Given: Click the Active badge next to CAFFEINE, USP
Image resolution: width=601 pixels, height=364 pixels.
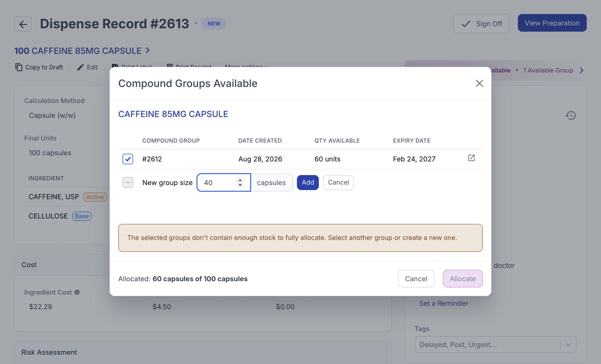Looking at the screenshot, I should (95, 197).
